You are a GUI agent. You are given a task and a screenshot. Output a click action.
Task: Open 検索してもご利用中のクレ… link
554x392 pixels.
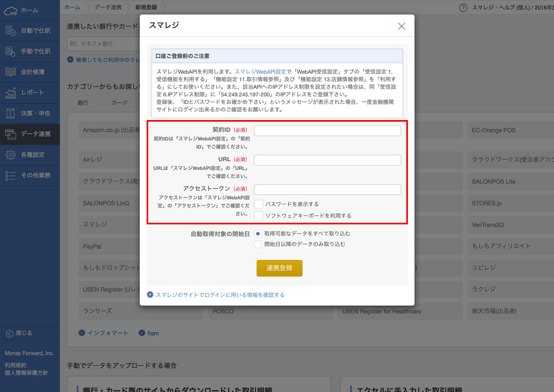coord(108,60)
